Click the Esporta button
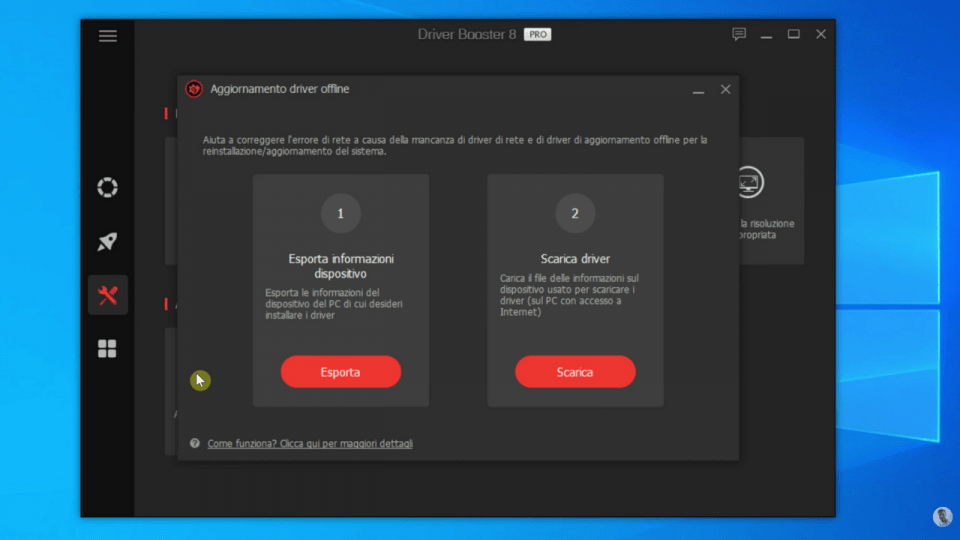This screenshot has width=960, height=540. [x=340, y=372]
